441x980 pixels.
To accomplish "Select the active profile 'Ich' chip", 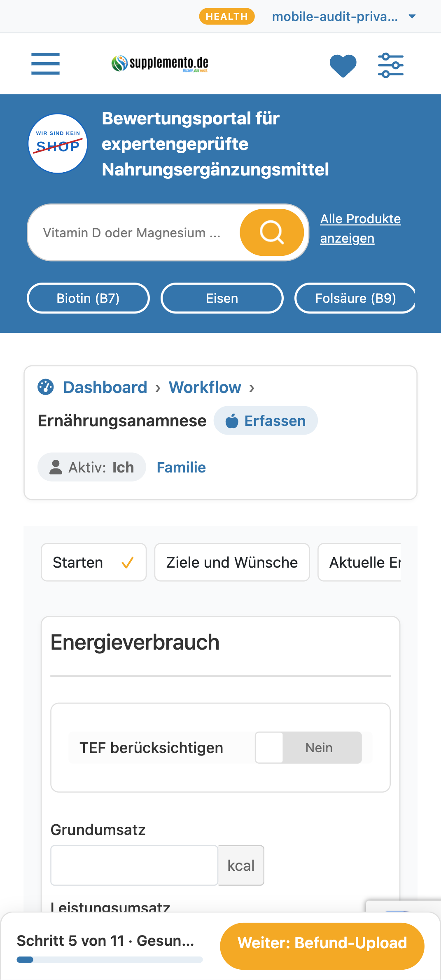I will pyautogui.click(x=92, y=467).
